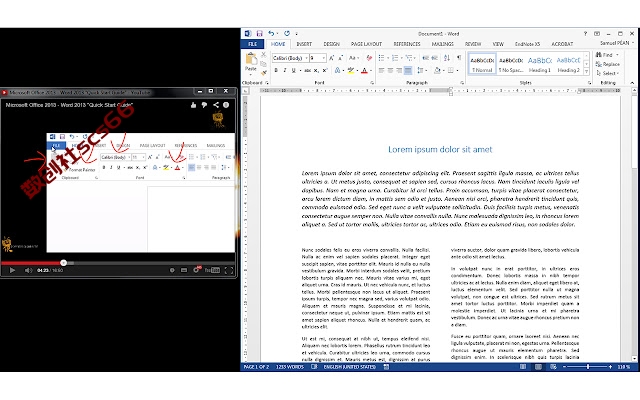Center the paragraph text
The image size is (640, 400).
390,70
